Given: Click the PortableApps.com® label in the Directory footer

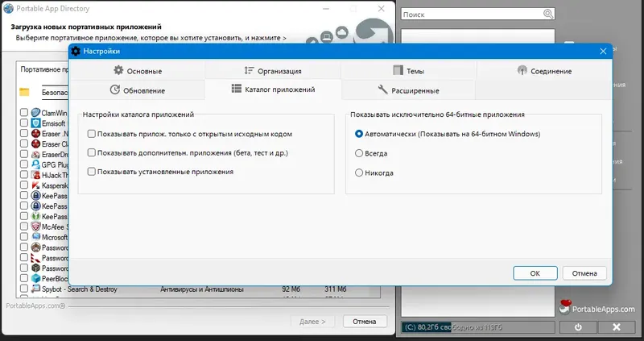Looking at the screenshot, I should click(35, 306).
